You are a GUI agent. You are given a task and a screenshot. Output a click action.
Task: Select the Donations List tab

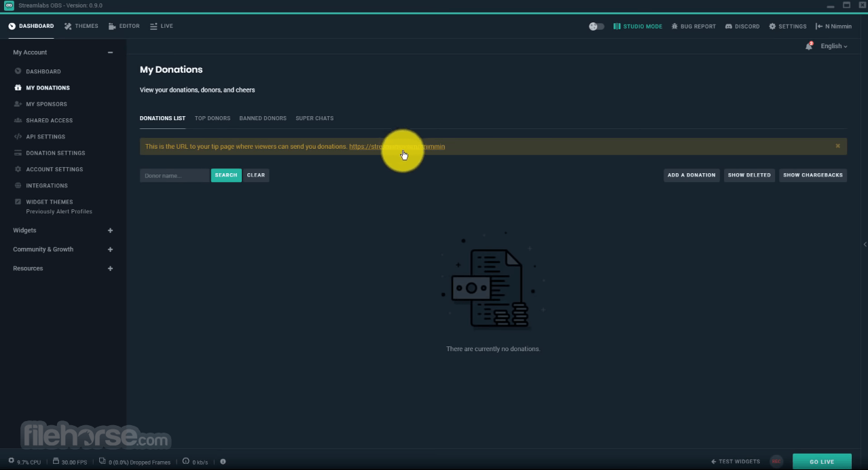162,118
